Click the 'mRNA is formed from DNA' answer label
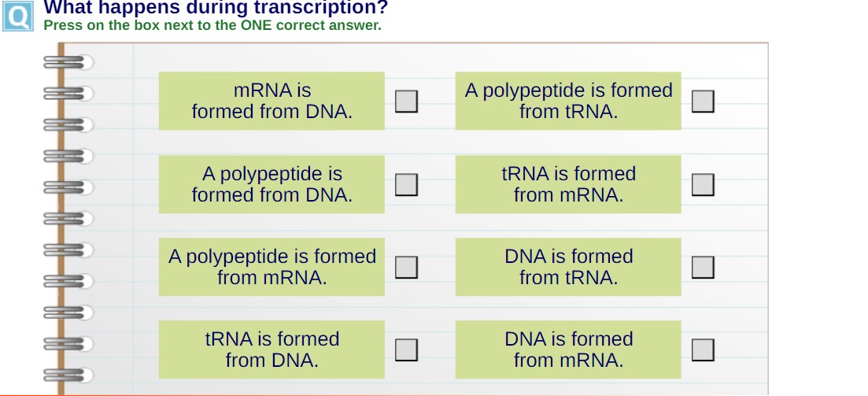Viewport: 868px width, 396px height. coord(271,101)
